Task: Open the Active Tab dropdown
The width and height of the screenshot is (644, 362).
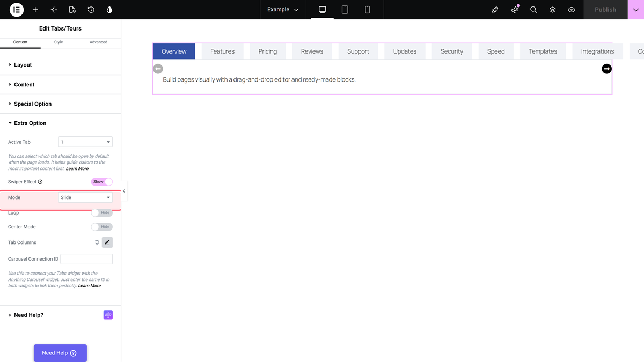Action: (85, 142)
